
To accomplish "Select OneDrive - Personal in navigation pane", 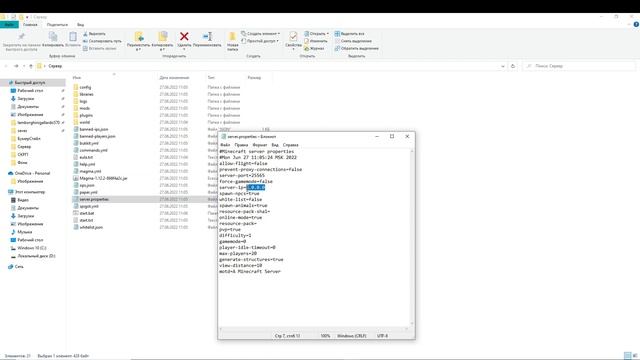I will point(32,173).
